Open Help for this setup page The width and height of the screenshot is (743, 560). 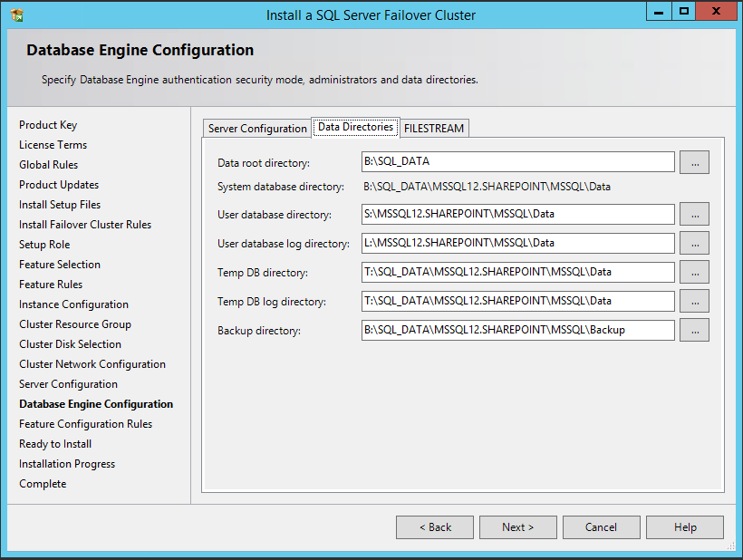point(685,527)
